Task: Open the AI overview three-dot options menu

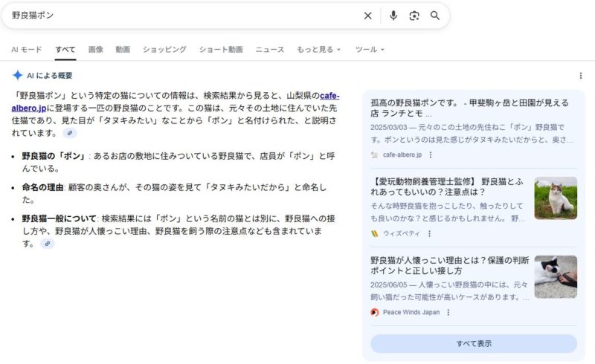Action: [581, 76]
